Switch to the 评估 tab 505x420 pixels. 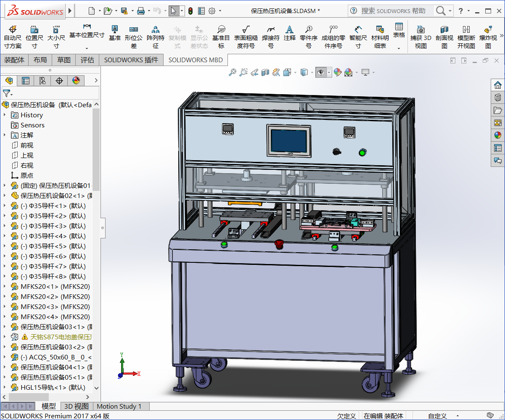point(87,60)
